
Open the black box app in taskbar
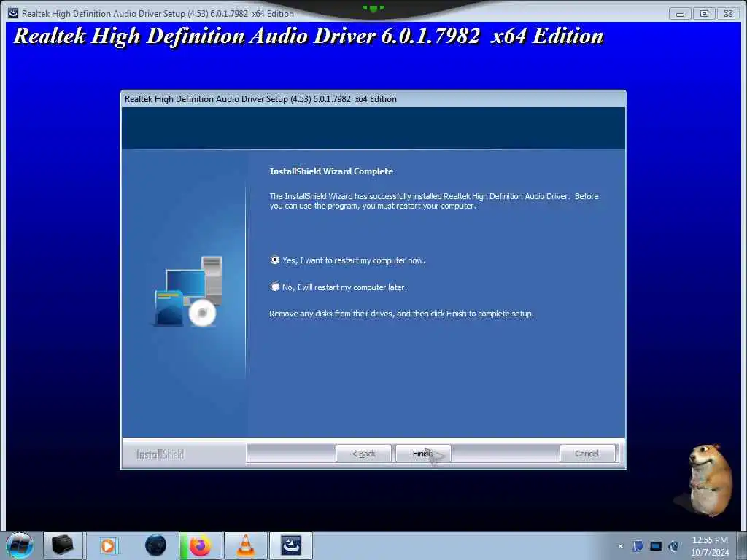tap(63, 545)
